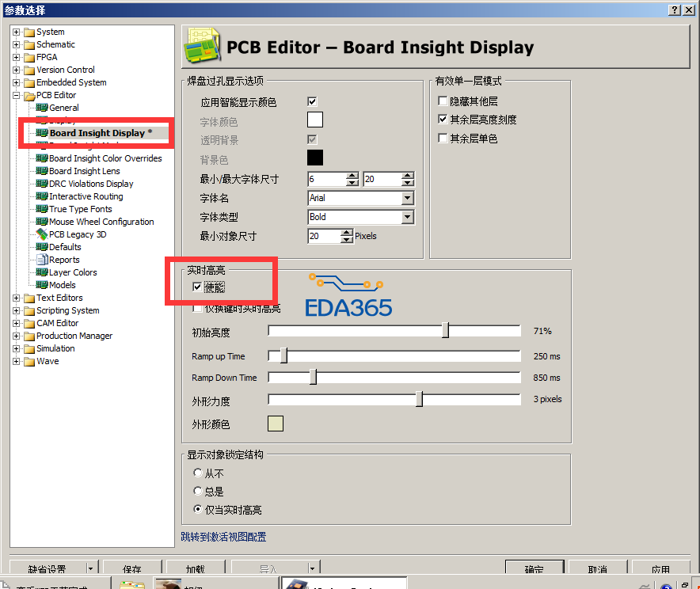
Task: Toggle 应用智能显示颜色 checkbox
Action: pyautogui.click(x=313, y=102)
